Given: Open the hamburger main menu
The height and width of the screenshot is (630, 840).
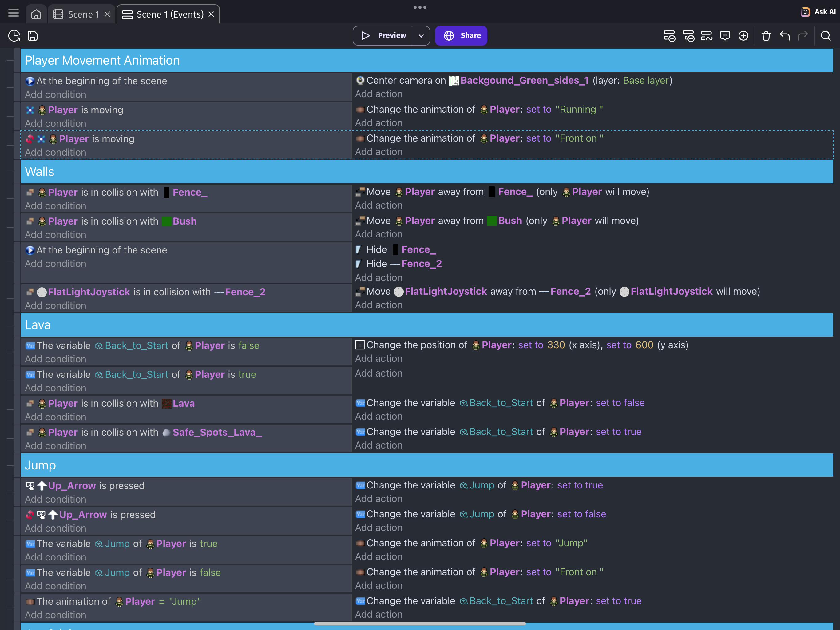Looking at the screenshot, I should (x=14, y=14).
